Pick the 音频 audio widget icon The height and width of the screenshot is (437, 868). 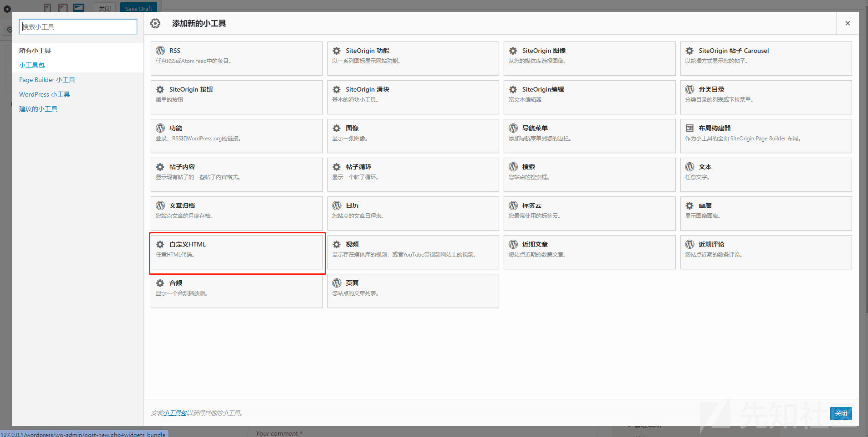tap(160, 283)
